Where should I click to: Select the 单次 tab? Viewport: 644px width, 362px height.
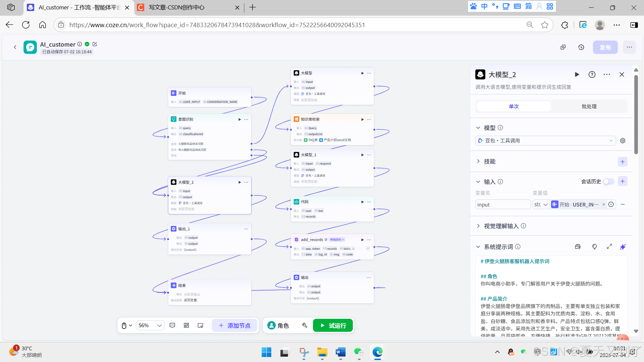click(514, 107)
